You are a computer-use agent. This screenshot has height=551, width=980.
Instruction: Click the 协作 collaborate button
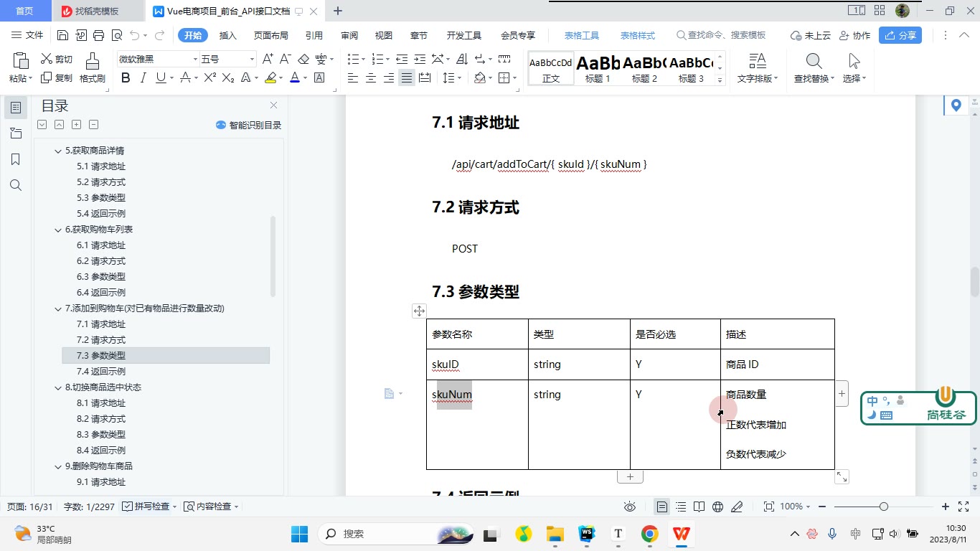coord(854,35)
